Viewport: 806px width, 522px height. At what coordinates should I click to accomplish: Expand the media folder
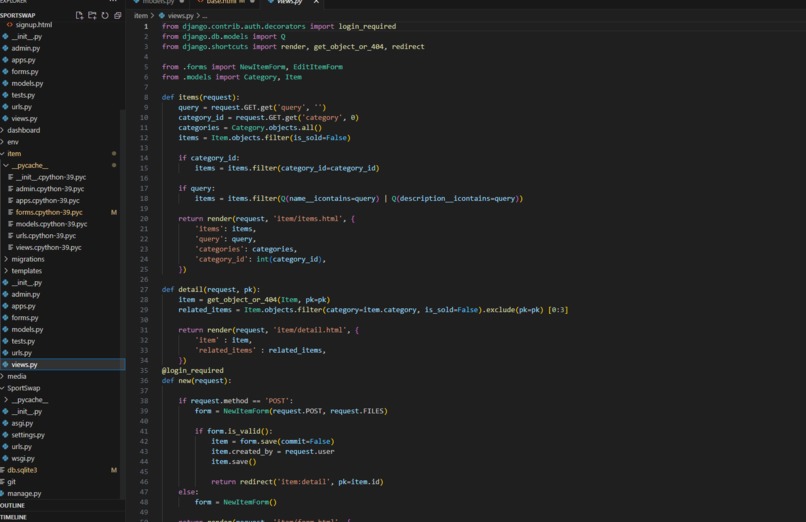pos(16,376)
